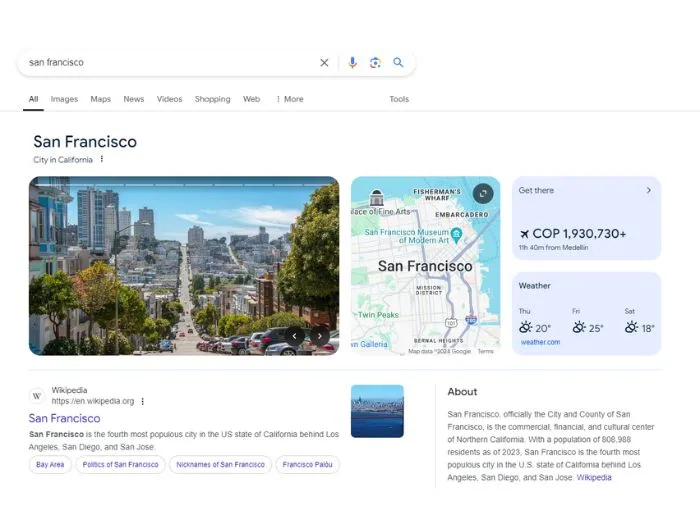
Task: Click the Fisherman's Wharf map label
Action: coord(437,195)
